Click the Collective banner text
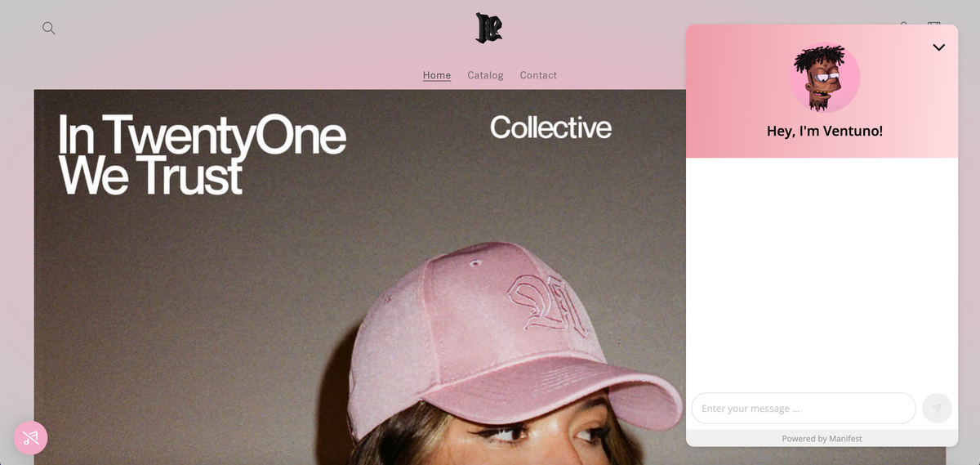Image resolution: width=980 pixels, height=465 pixels. [x=550, y=127]
